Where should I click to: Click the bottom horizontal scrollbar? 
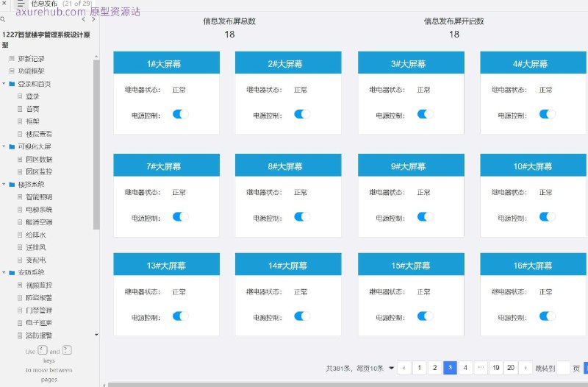(348, 385)
